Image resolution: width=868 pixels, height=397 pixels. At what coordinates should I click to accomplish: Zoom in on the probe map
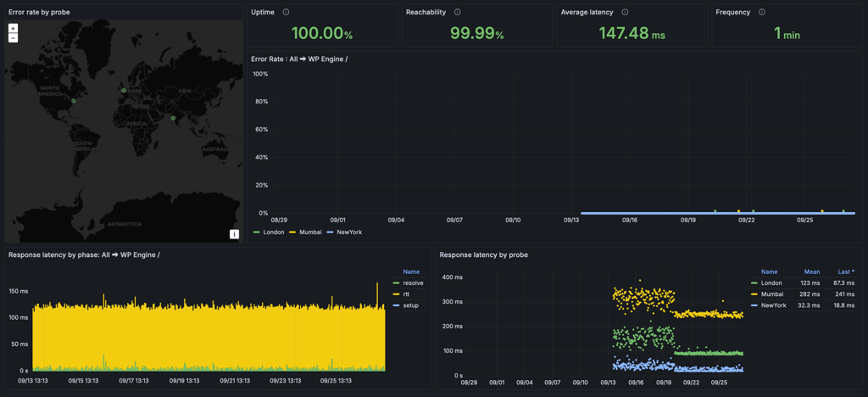click(14, 28)
